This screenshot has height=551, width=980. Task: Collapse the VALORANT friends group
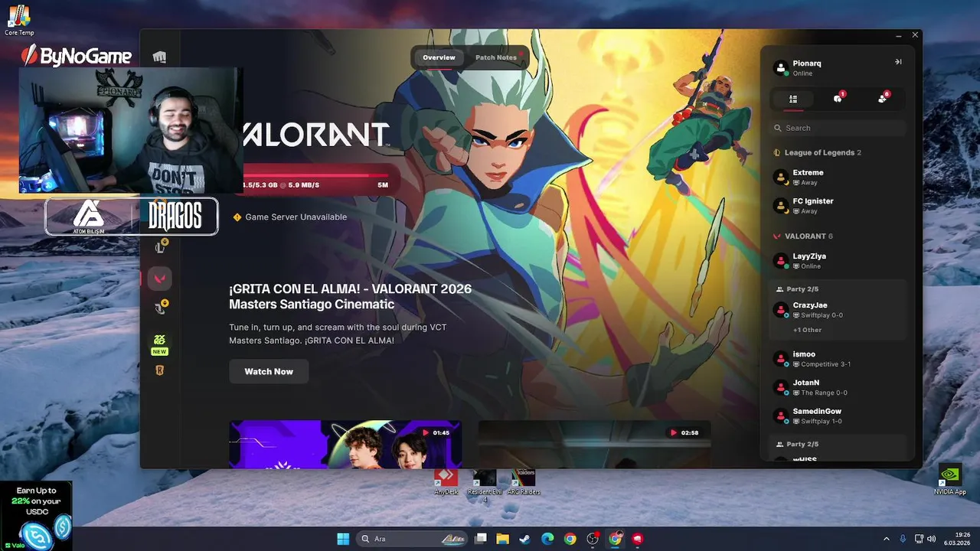[x=803, y=236]
